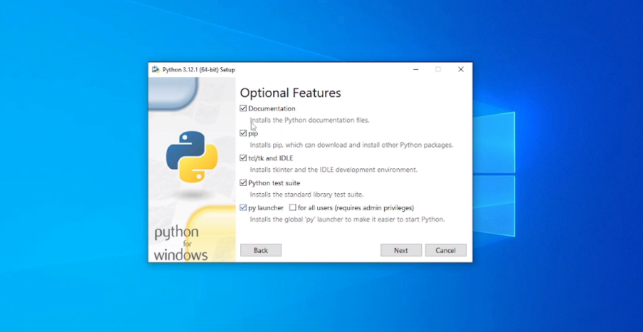Viewport: 644px width, 332px height.
Task: Click the 'Optional Features' heading
Action: coord(291,93)
